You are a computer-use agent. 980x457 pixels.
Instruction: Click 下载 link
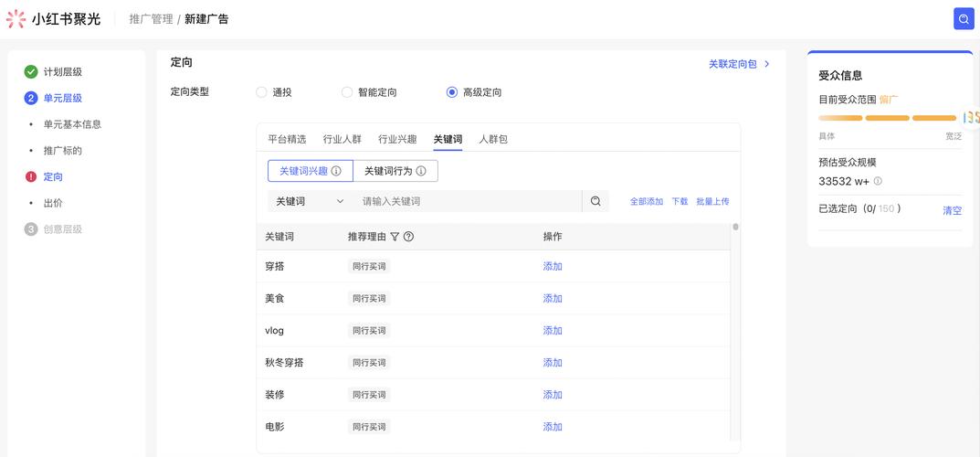pos(680,201)
